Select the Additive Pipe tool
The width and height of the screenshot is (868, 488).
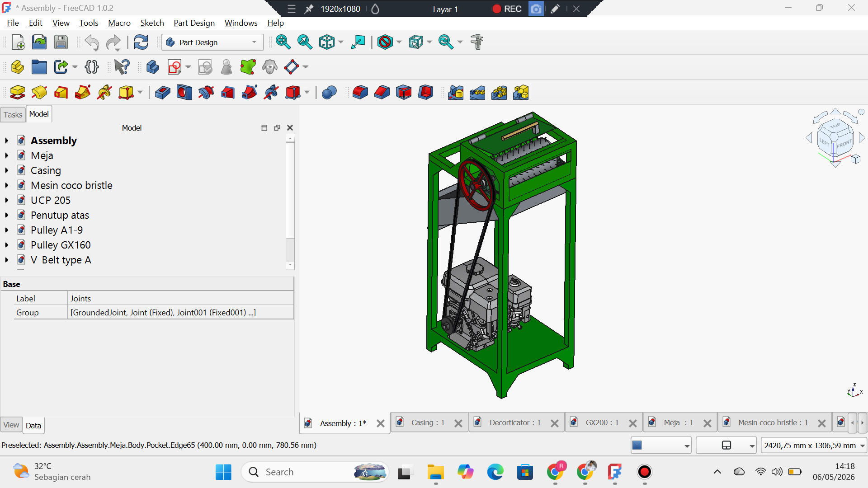click(x=83, y=93)
